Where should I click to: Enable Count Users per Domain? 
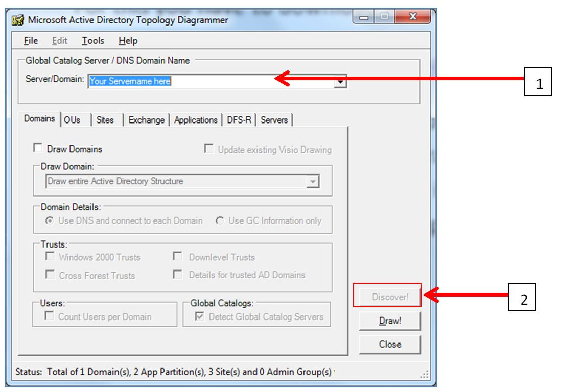(x=49, y=316)
